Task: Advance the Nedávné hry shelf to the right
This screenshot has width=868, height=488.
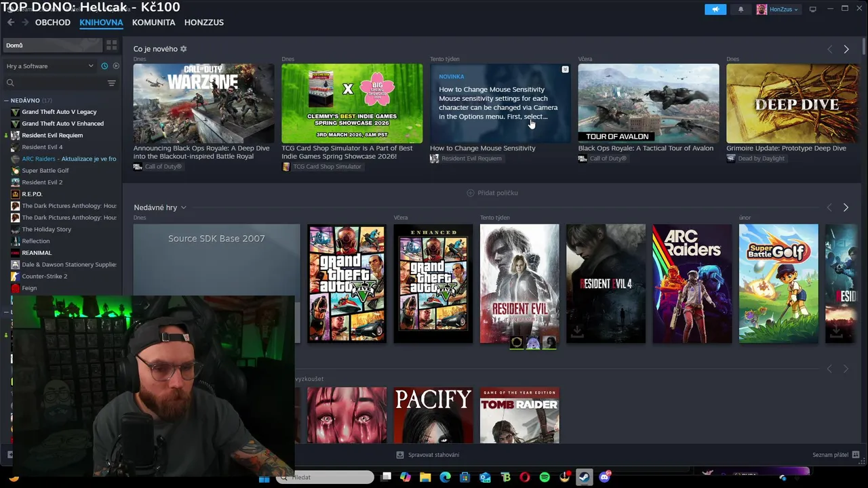Action: pyautogui.click(x=846, y=207)
